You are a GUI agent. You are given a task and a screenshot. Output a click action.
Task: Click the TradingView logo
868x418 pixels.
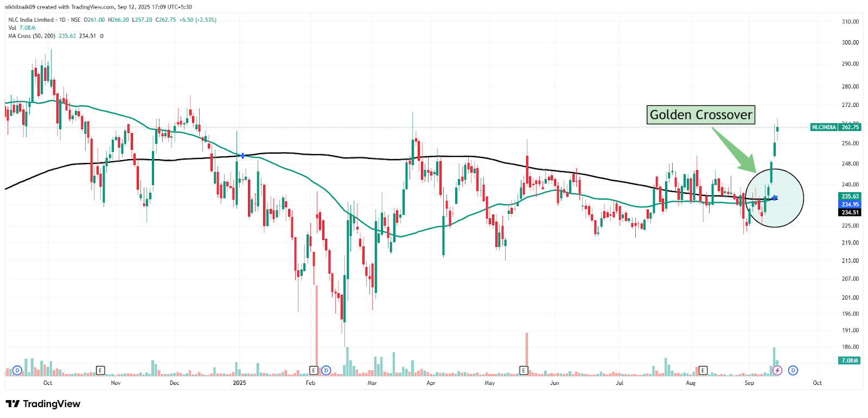(43, 404)
